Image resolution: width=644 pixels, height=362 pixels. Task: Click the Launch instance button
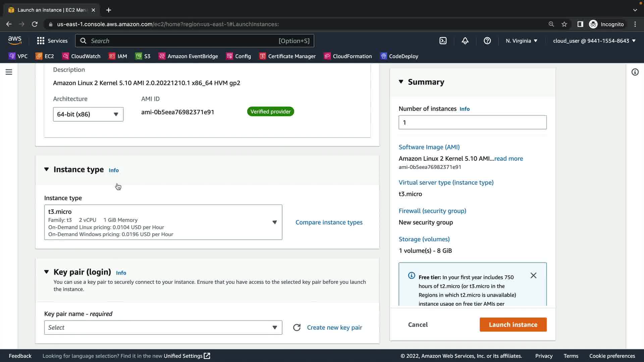(513, 324)
